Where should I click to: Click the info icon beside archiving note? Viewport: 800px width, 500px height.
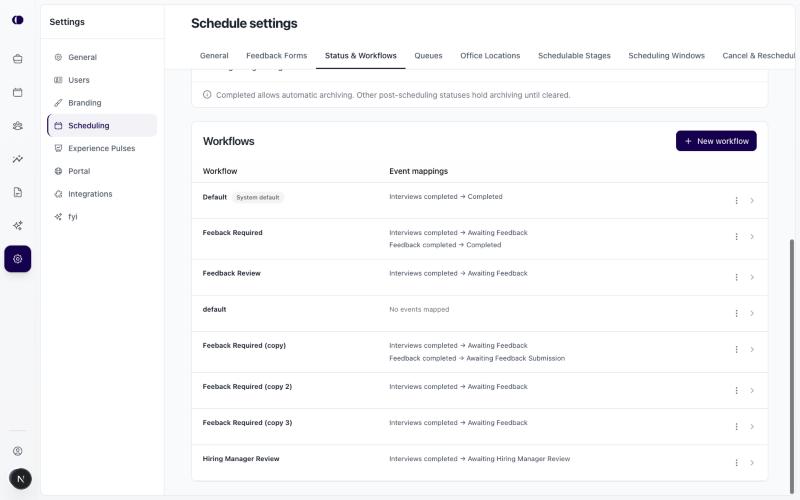(x=207, y=94)
